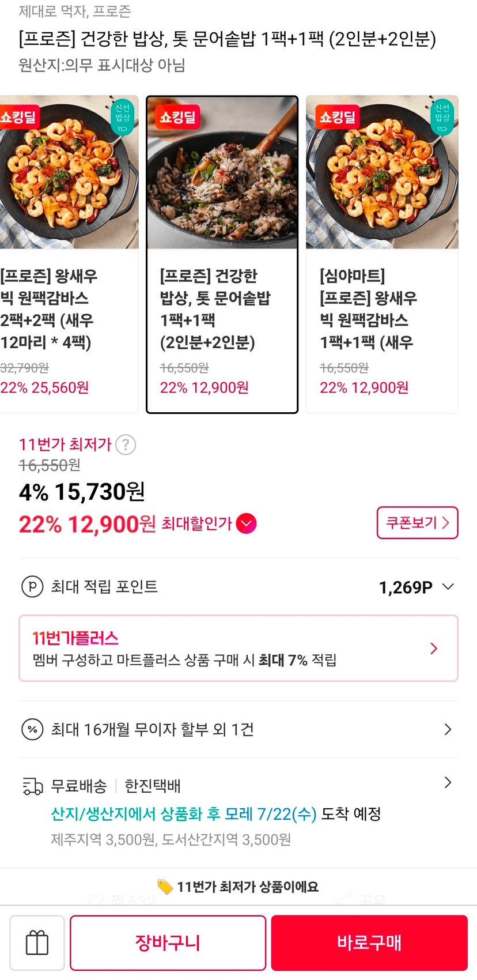The image size is (477, 980).
Task: Click 바로구매 buy now button
Action: tap(369, 943)
